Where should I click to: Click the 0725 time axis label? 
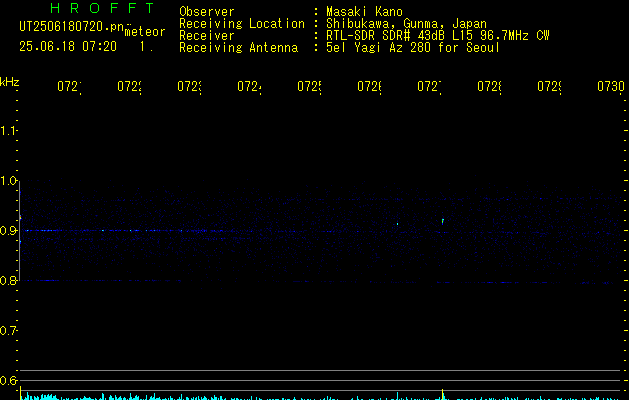pyautogui.click(x=309, y=87)
